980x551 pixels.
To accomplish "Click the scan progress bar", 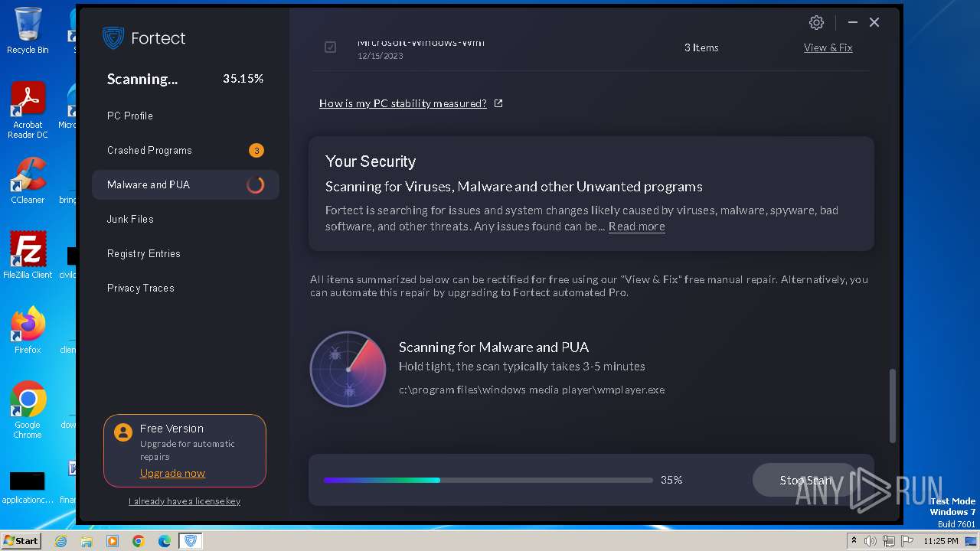I will [488, 480].
